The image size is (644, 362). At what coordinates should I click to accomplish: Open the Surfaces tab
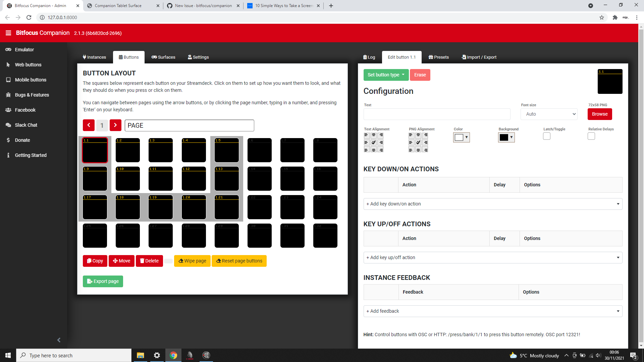[163, 57]
